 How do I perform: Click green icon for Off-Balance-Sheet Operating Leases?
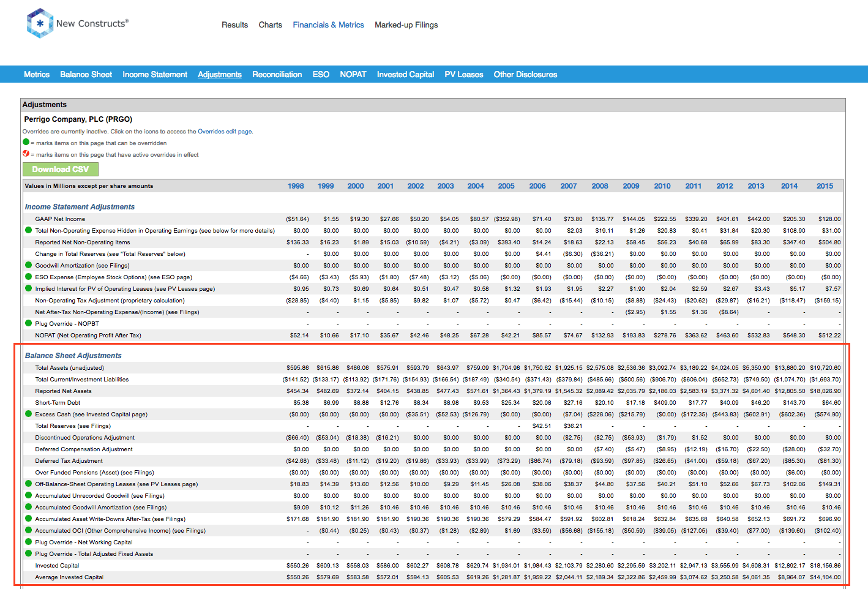28,484
